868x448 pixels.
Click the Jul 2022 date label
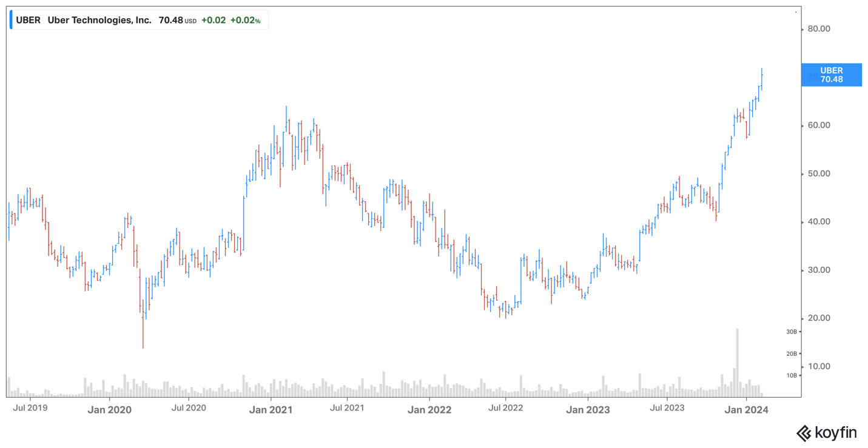[505, 408]
